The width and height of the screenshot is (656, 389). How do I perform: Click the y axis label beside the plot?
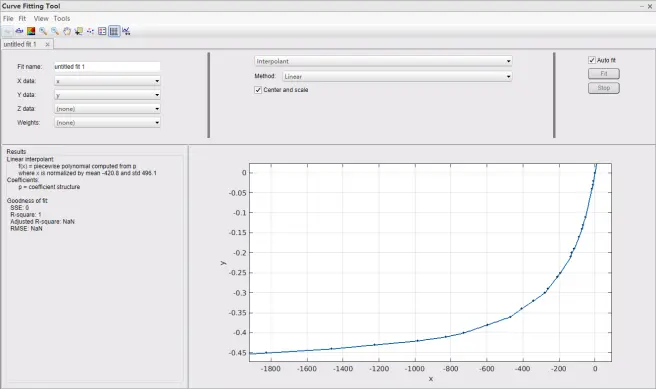[223, 263]
